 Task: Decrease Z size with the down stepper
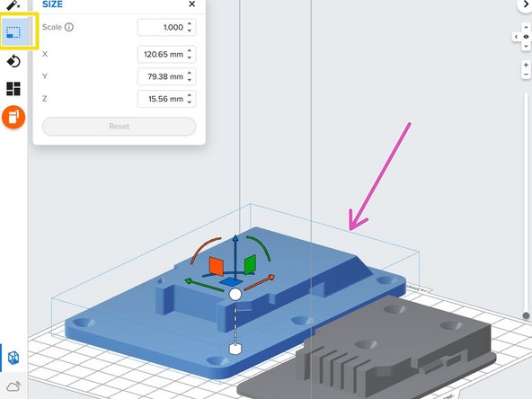(190, 102)
